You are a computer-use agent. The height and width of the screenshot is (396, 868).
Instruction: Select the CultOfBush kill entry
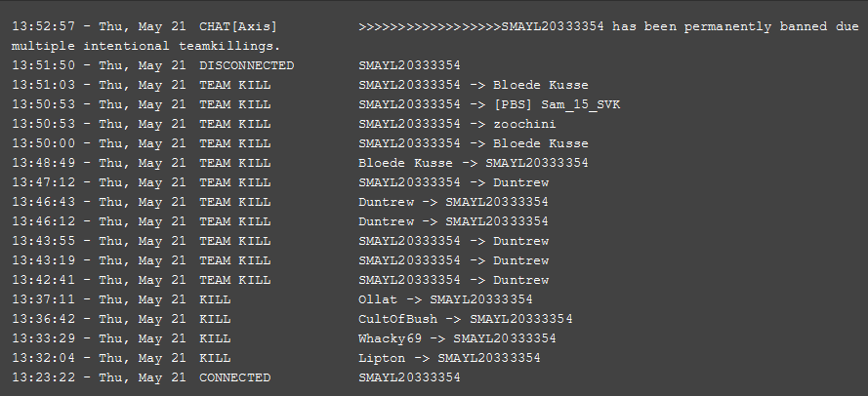[x=292, y=319]
